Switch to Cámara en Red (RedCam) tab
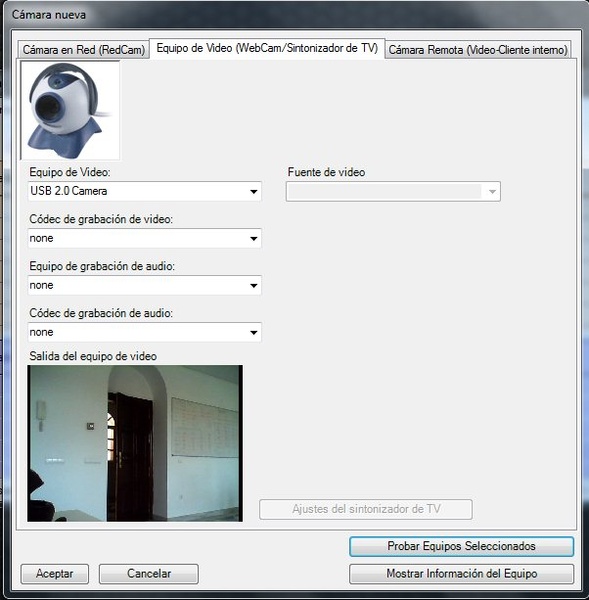 pyautogui.click(x=83, y=49)
